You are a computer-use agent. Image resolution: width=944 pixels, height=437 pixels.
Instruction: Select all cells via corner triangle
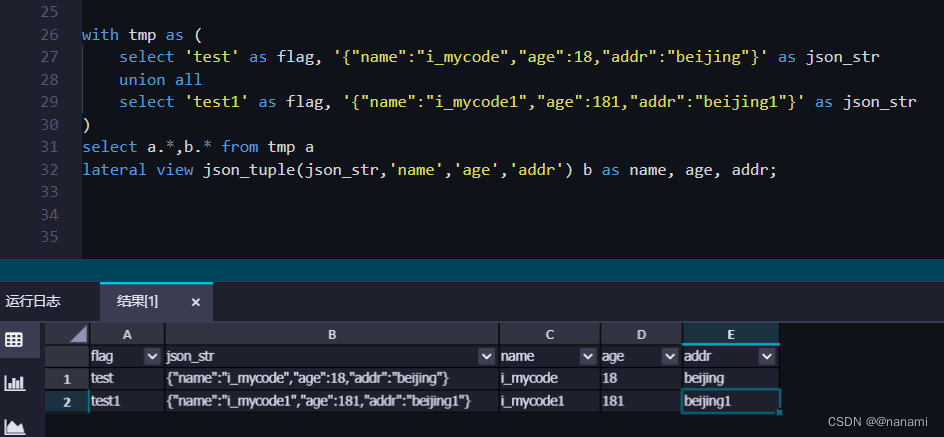[67, 334]
